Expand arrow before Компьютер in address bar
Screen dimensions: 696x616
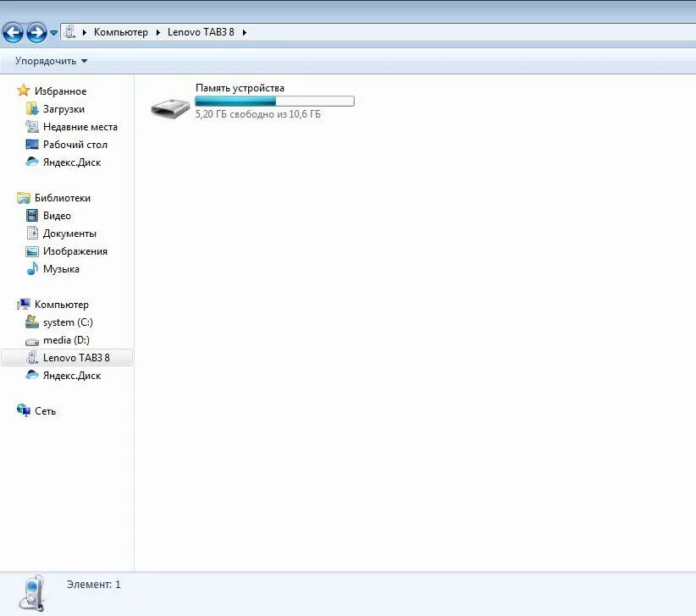(85, 32)
